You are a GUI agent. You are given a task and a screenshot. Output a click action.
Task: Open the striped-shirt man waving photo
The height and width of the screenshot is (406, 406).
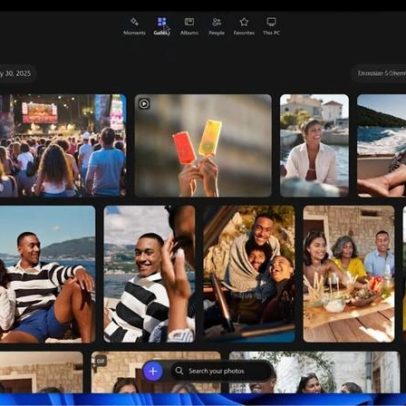click(x=149, y=274)
